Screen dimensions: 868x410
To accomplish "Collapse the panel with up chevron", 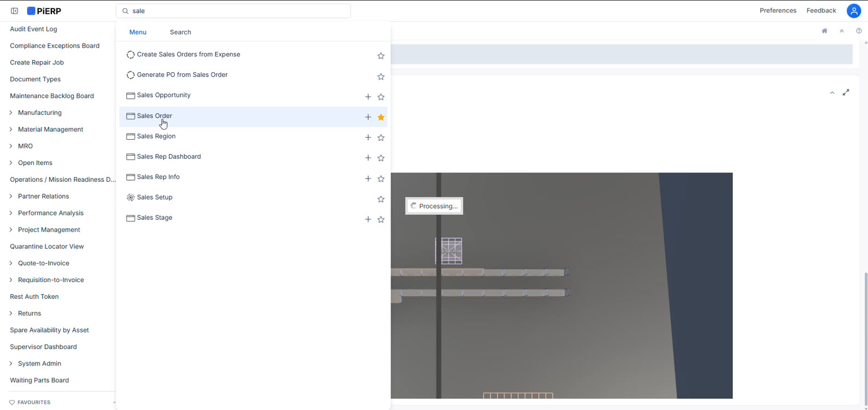I will [832, 93].
